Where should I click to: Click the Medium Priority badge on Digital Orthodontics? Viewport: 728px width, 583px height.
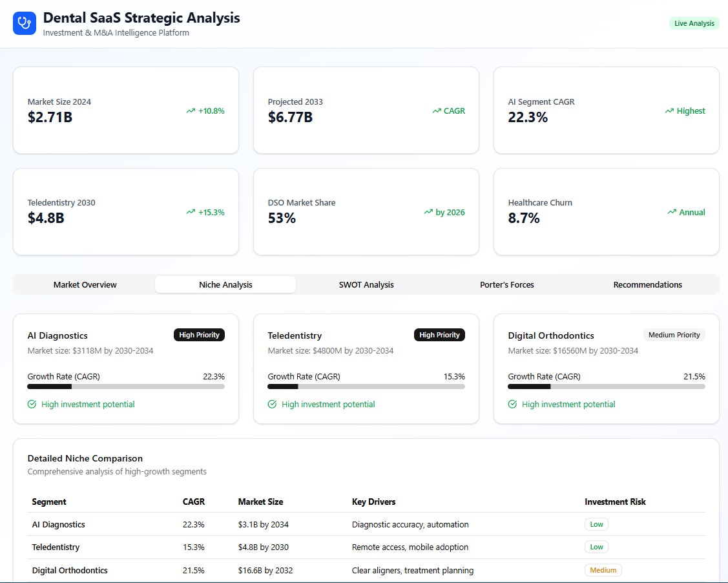click(674, 335)
